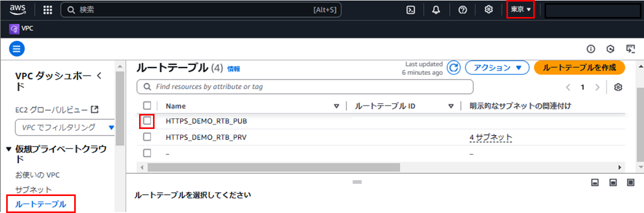Check the HTTPS_DEMO_RTB_PRV row checkbox
Image resolution: width=644 pixels, height=213 pixels.
(x=147, y=137)
